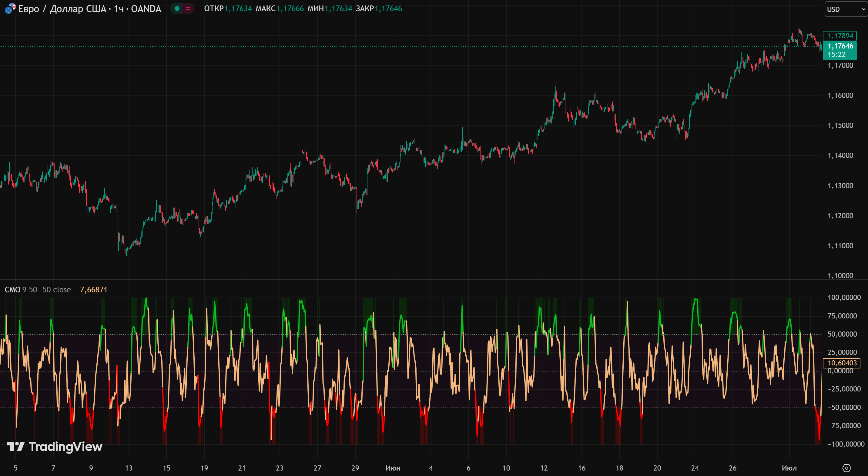Click the TradingView logo
868x476 pixels.
pyautogui.click(x=55, y=447)
